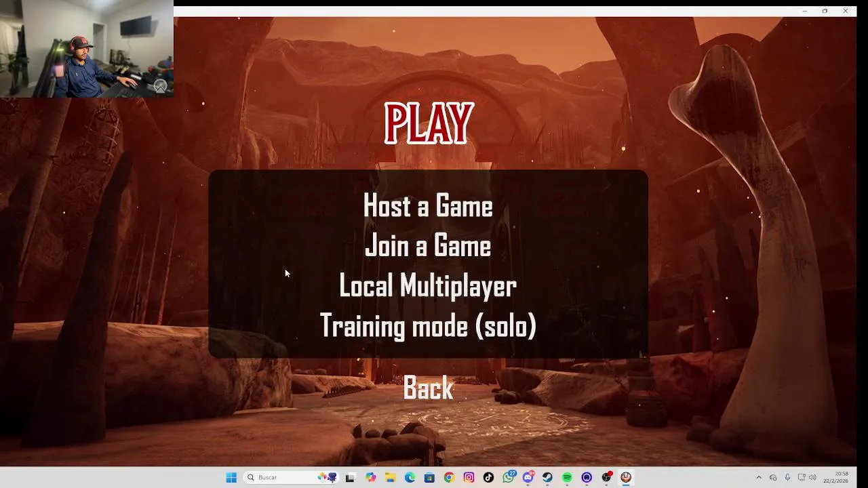The width and height of the screenshot is (868, 488).
Task: Open network status tray icon
Action: coord(801,477)
